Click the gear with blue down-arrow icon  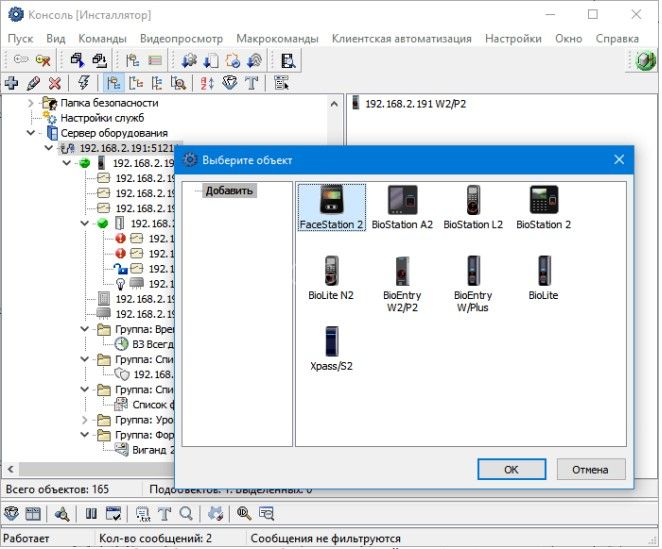(x=189, y=61)
